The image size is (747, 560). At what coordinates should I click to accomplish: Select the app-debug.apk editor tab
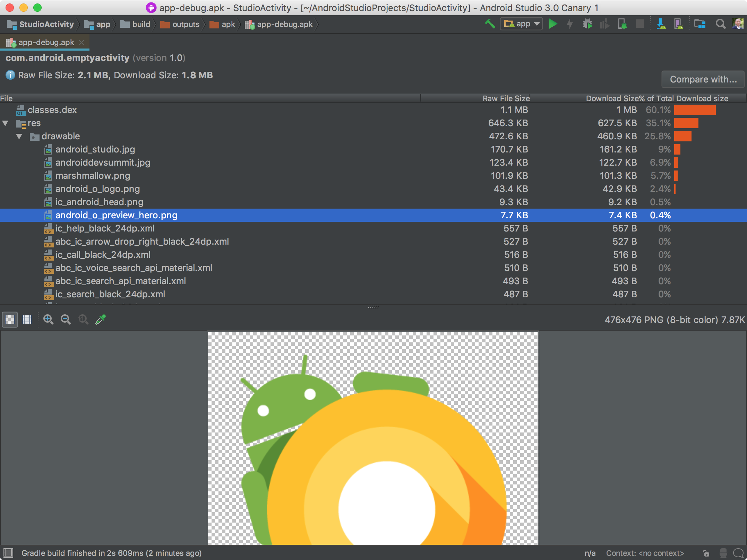pos(46,42)
